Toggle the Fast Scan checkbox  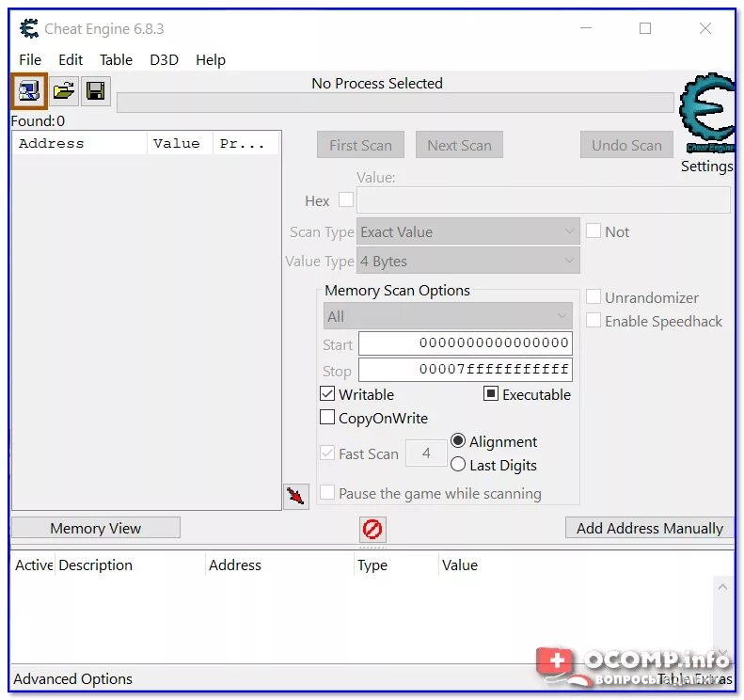[327, 453]
